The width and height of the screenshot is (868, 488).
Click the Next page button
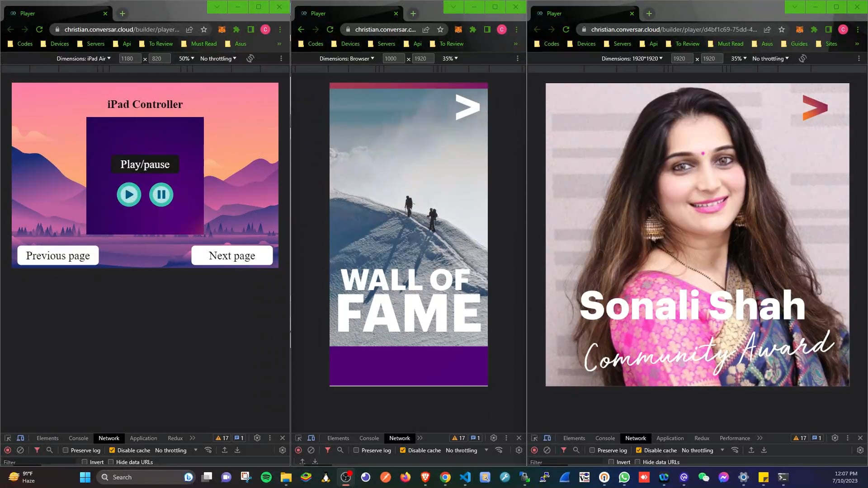[232, 256]
